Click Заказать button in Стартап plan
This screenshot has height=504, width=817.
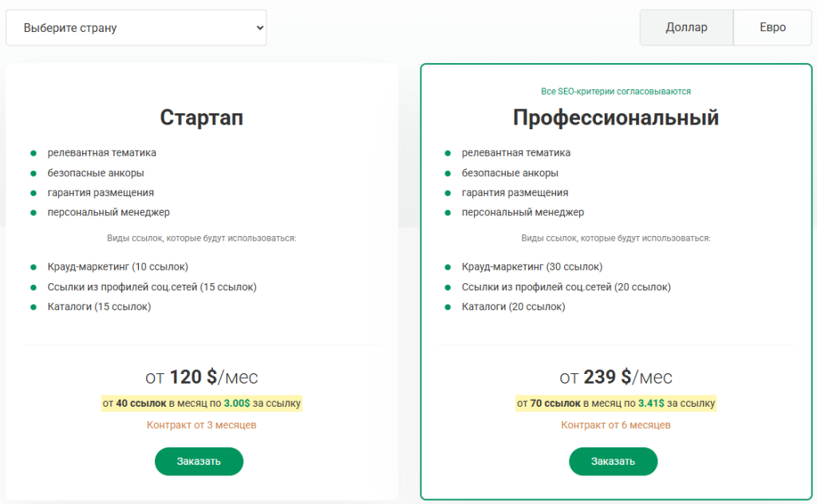point(199,461)
